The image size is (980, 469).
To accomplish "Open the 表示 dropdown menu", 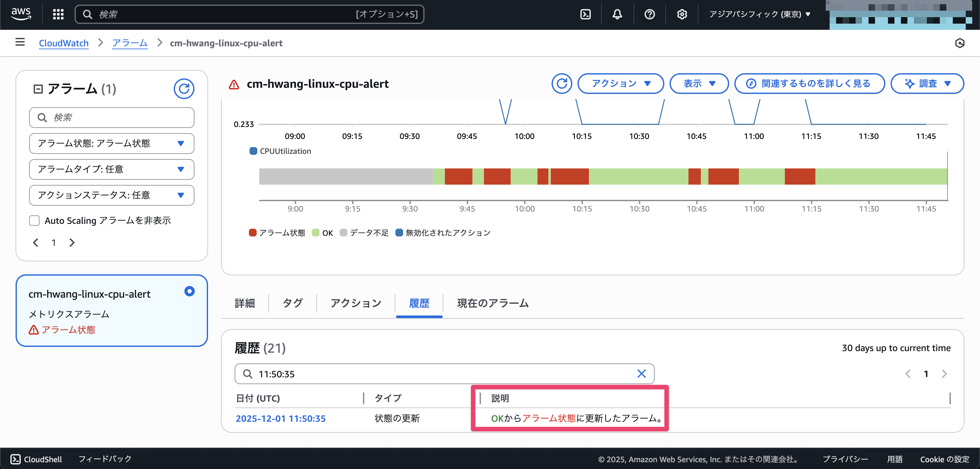I will [x=699, y=83].
